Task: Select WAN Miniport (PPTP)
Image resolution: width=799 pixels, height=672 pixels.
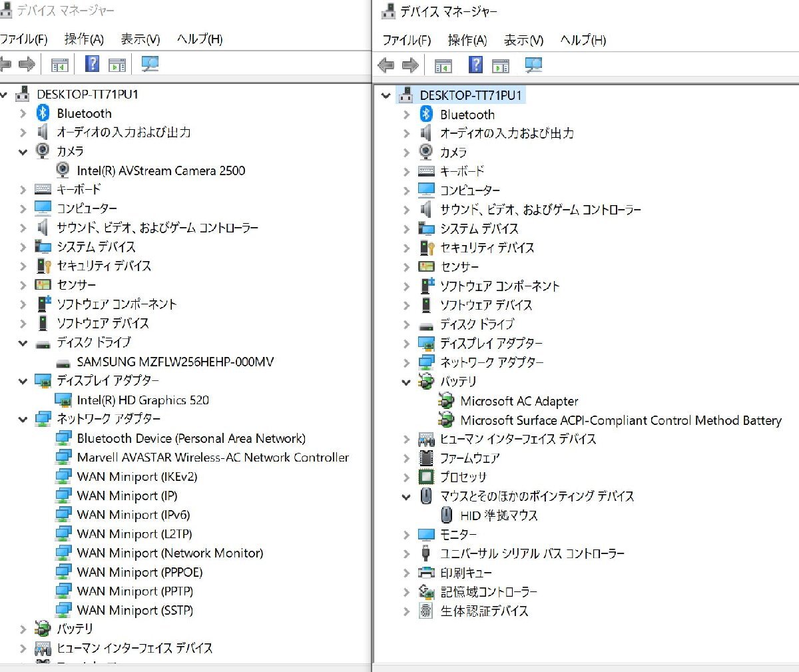Action: point(135,591)
